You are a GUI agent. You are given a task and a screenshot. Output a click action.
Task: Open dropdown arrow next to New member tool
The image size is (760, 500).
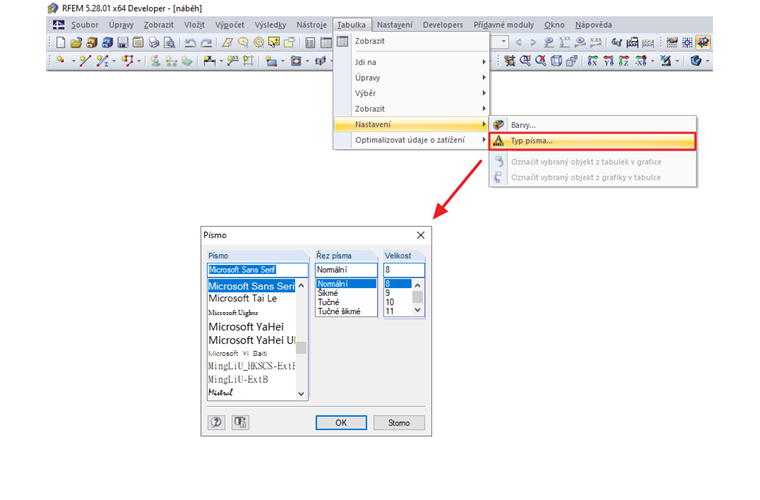[114, 61]
